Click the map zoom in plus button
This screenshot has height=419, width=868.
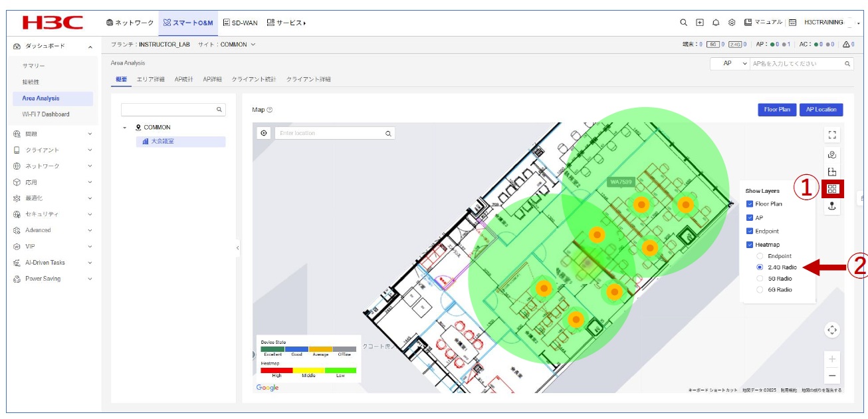pos(832,359)
